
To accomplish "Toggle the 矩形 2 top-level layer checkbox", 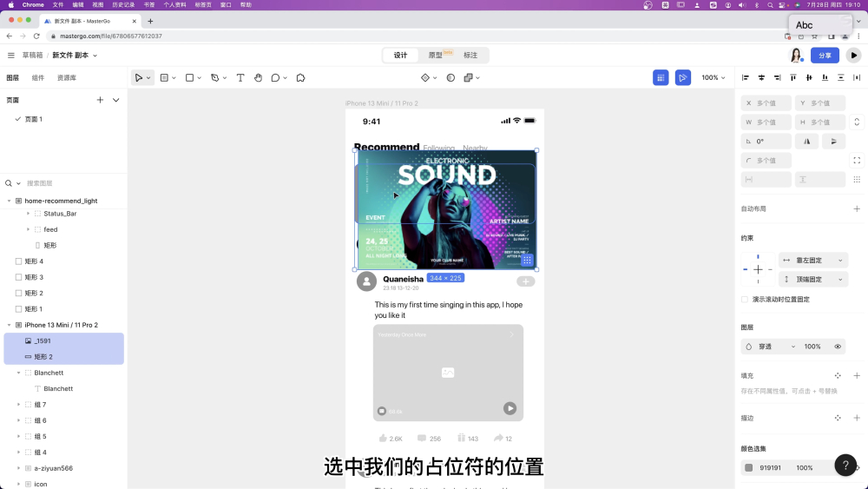I will click(x=18, y=293).
